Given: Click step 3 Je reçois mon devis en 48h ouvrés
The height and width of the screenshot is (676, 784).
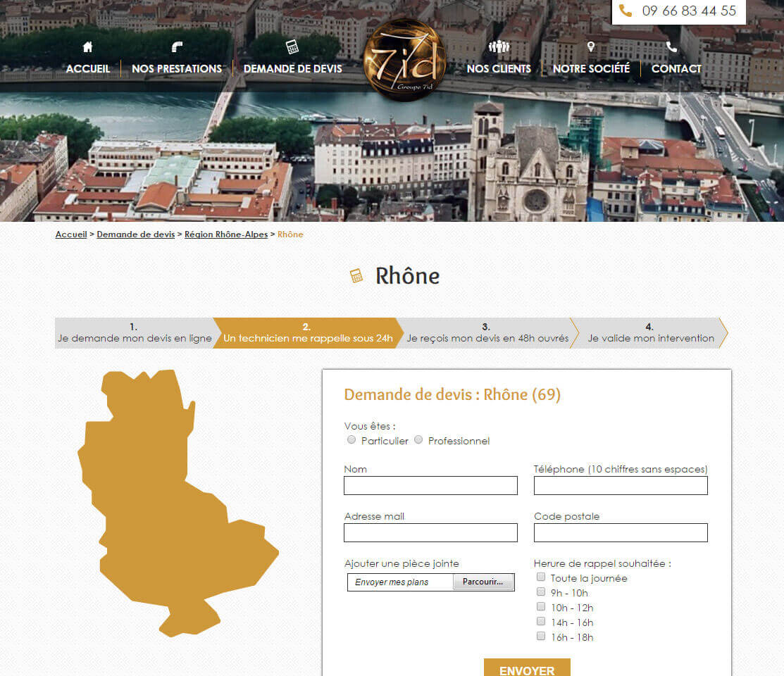Looking at the screenshot, I should tap(487, 333).
